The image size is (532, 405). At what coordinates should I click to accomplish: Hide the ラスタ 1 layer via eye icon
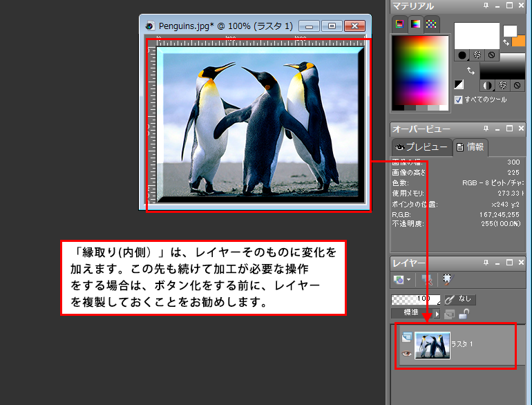pyautogui.click(x=407, y=354)
